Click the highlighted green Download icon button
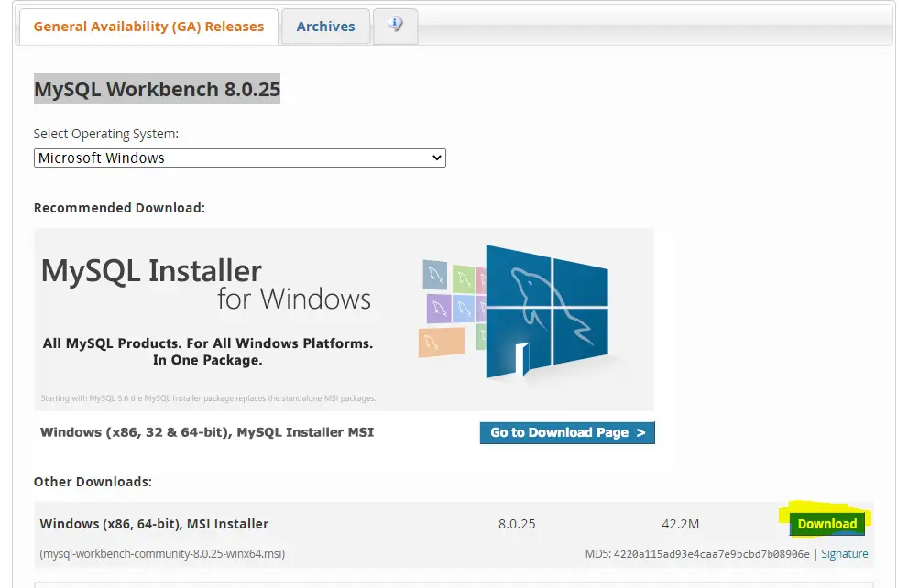Screen dimensions: 908x588 826,523
